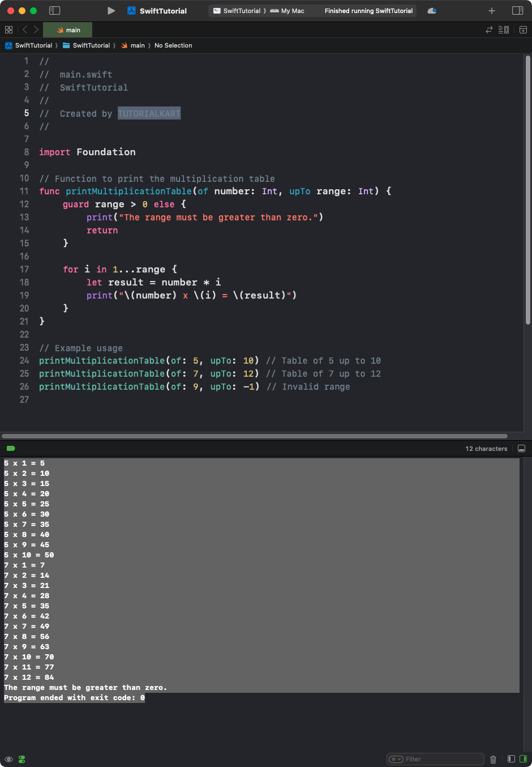The height and width of the screenshot is (767, 532).
Task: Open a new tab with the plus button
Action: pyautogui.click(x=491, y=10)
